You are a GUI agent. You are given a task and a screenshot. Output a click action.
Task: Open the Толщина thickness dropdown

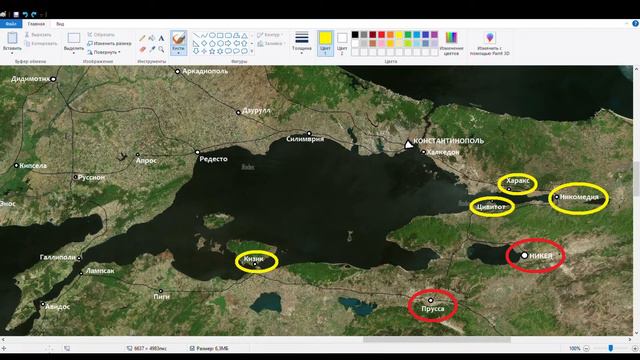tap(302, 43)
